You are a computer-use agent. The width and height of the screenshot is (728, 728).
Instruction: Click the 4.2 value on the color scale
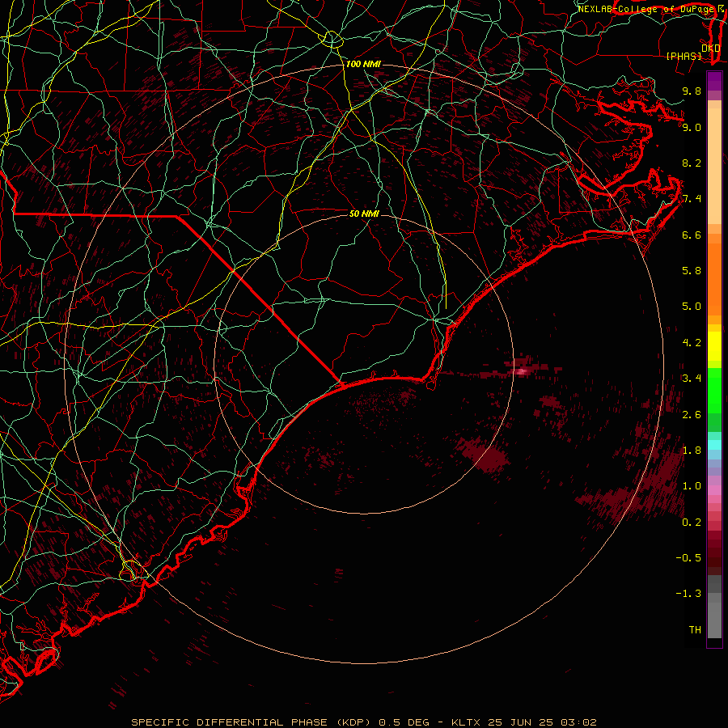pos(692,343)
